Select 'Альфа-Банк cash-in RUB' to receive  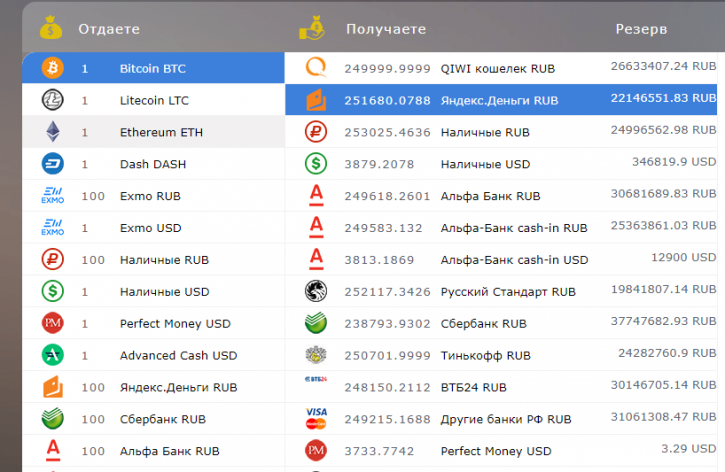pyautogui.click(x=501, y=227)
